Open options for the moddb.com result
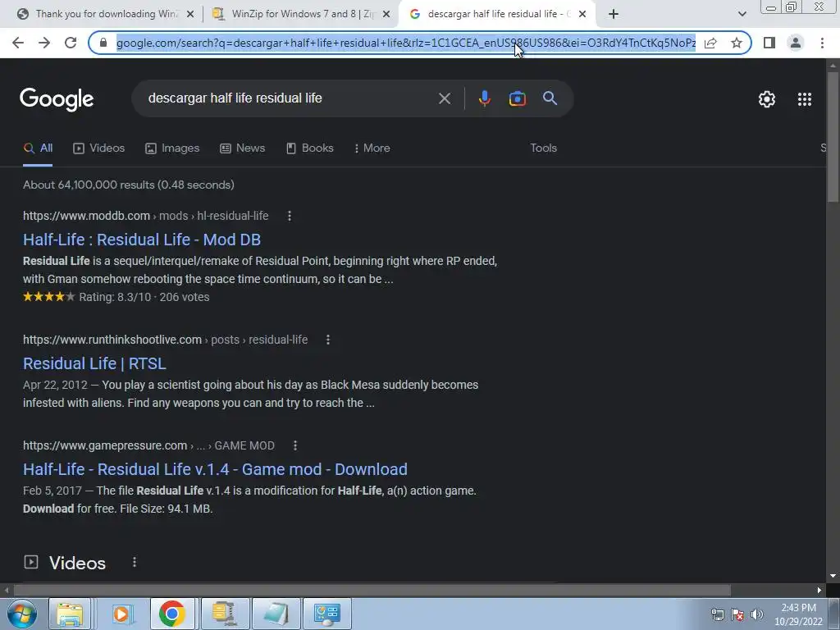 pyautogui.click(x=290, y=216)
